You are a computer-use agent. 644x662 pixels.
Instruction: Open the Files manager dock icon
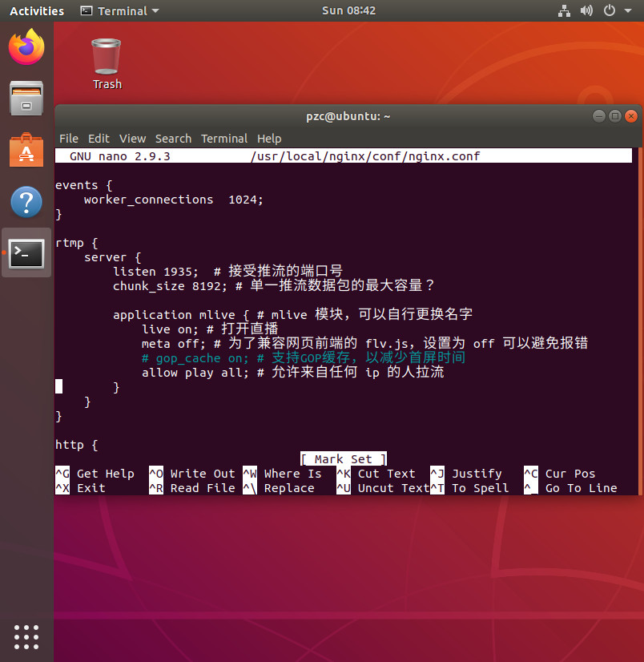[x=26, y=99]
